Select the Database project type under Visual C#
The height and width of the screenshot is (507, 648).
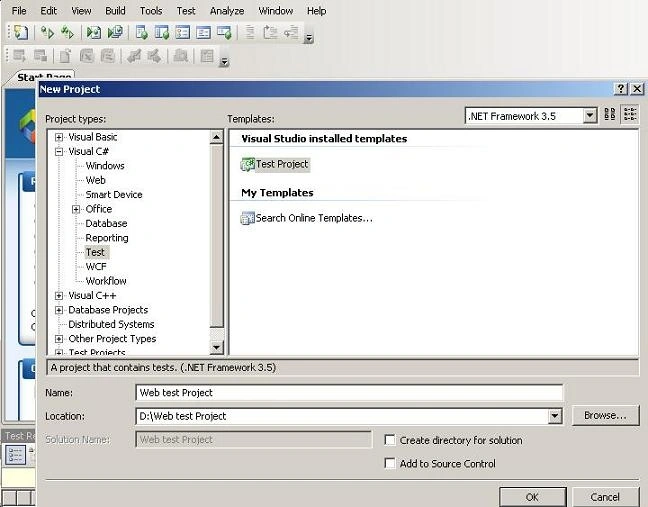(x=106, y=224)
